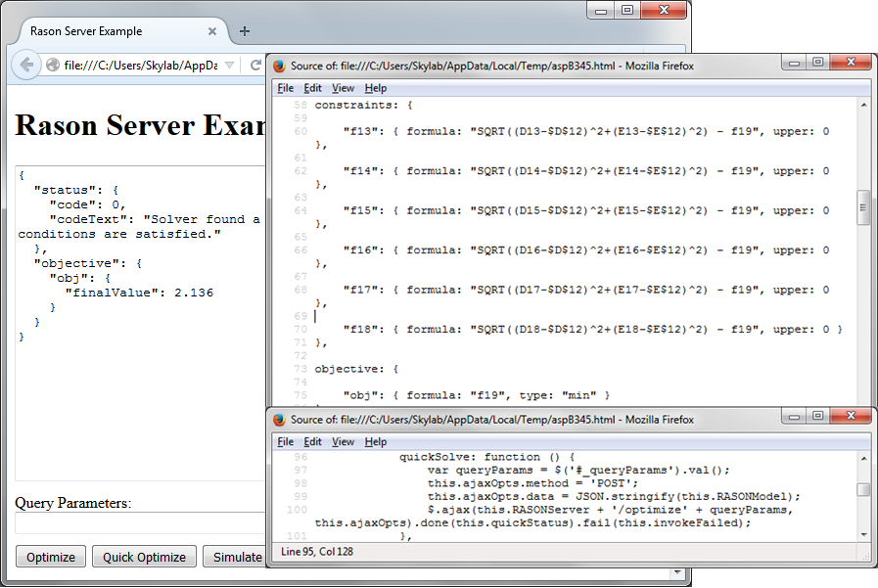878x588 pixels.
Task: Click the Rason Server Example page heading
Action: [140, 125]
